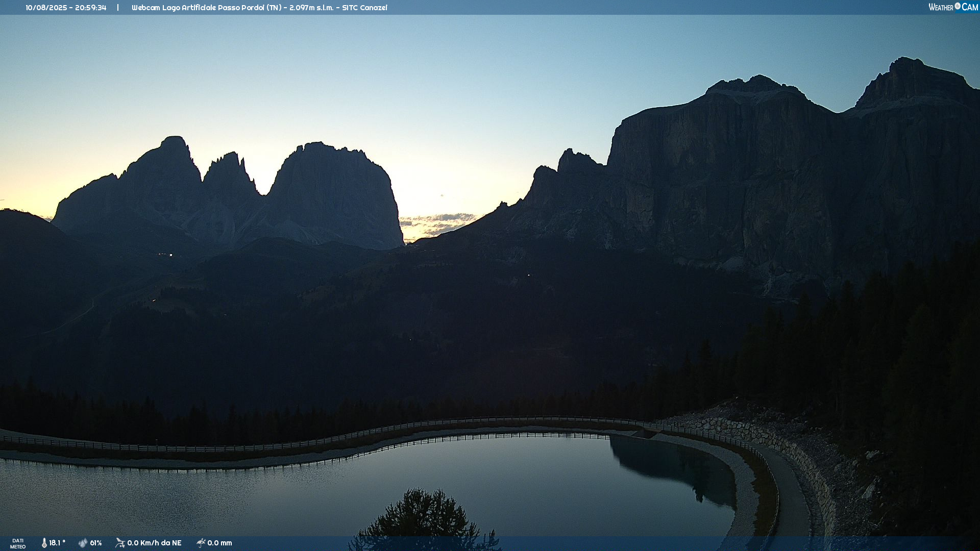Click the 0.0 Km/h da NE wind reading

[x=154, y=543]
